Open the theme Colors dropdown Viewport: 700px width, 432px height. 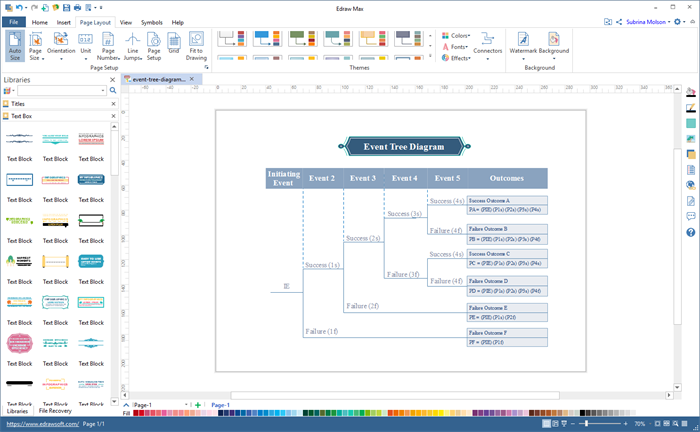(x=456, y=36)
